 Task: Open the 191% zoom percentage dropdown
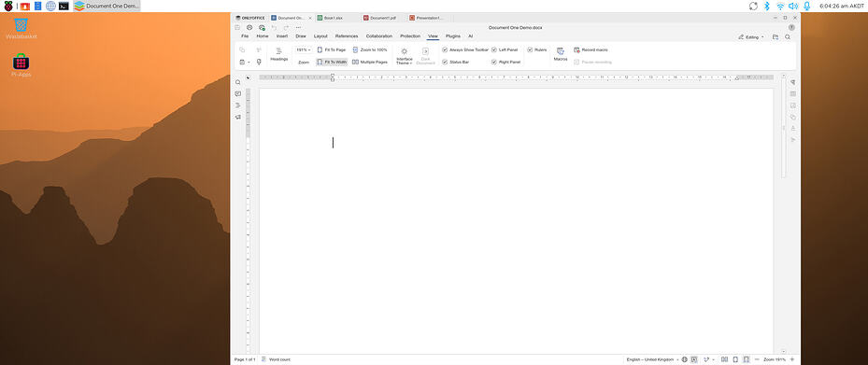[x=304, y=49]
